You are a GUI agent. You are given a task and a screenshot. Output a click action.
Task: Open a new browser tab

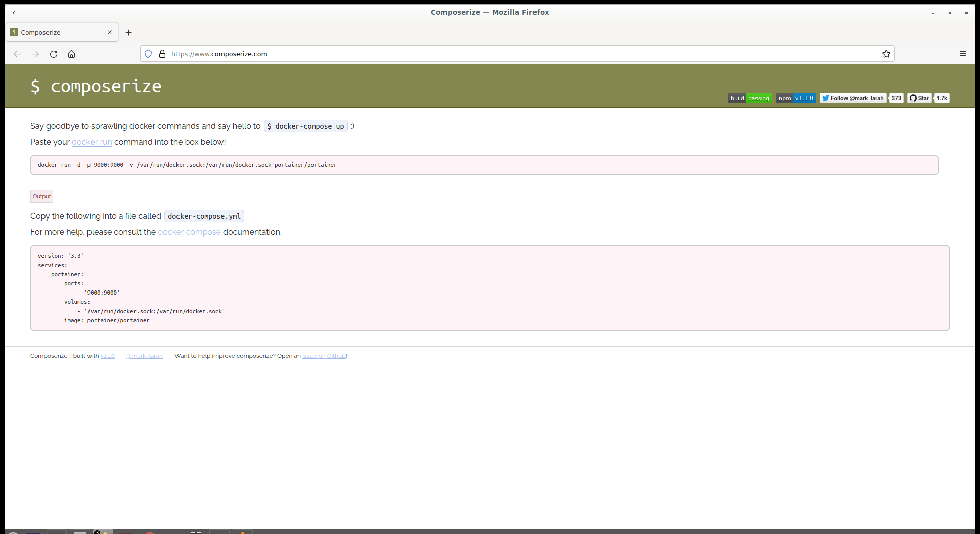[x=128, y=32]
